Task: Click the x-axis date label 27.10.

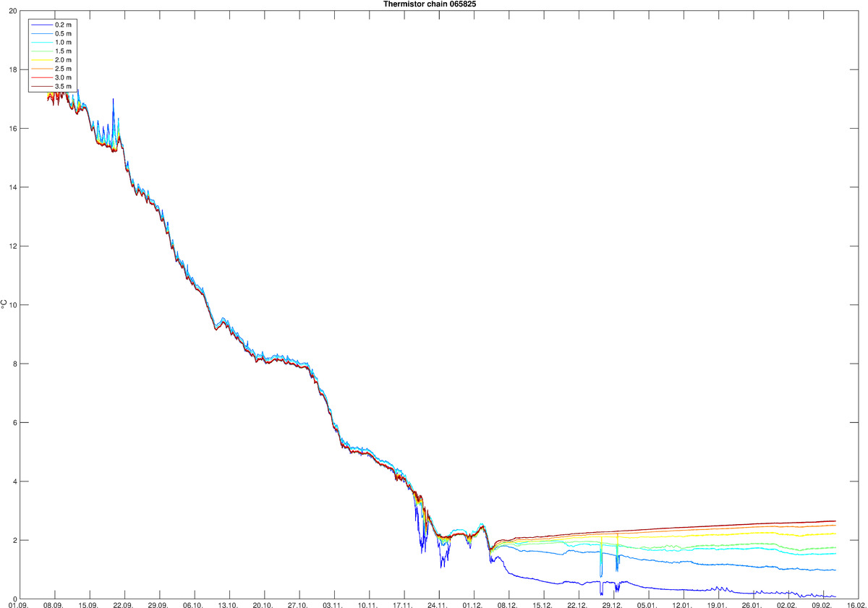Action: 298,604
